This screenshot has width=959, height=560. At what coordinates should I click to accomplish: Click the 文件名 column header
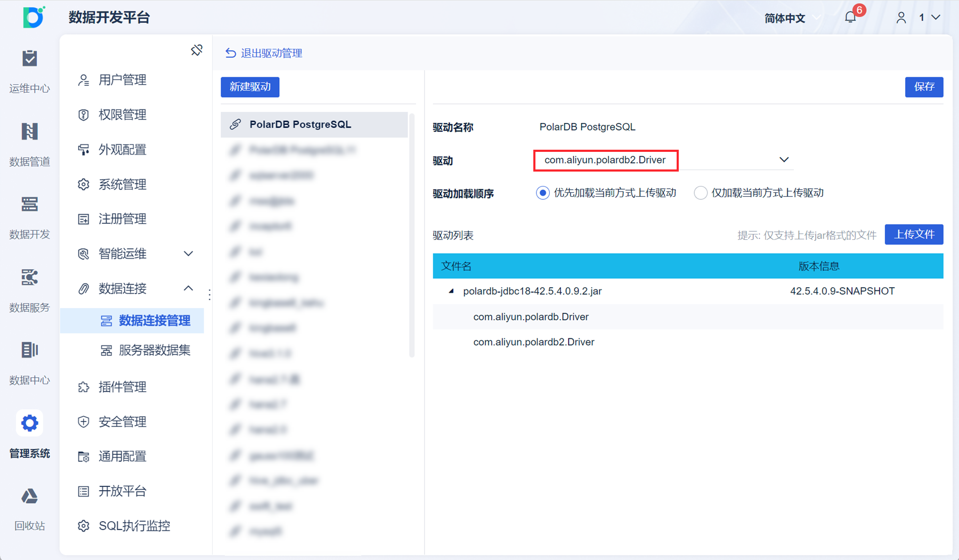pos(457,266)
